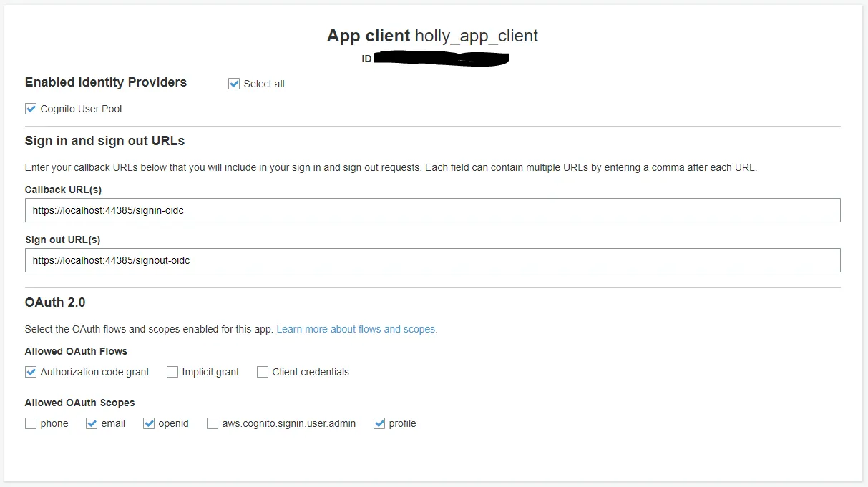Click the Enabled Identity Providers heading

click(106, 82)
